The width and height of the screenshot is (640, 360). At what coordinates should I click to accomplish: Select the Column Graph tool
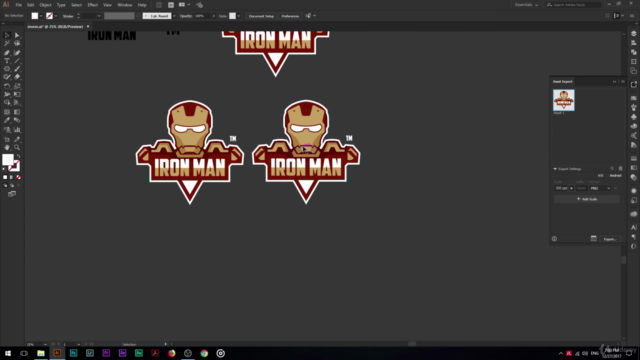point(17,130)
